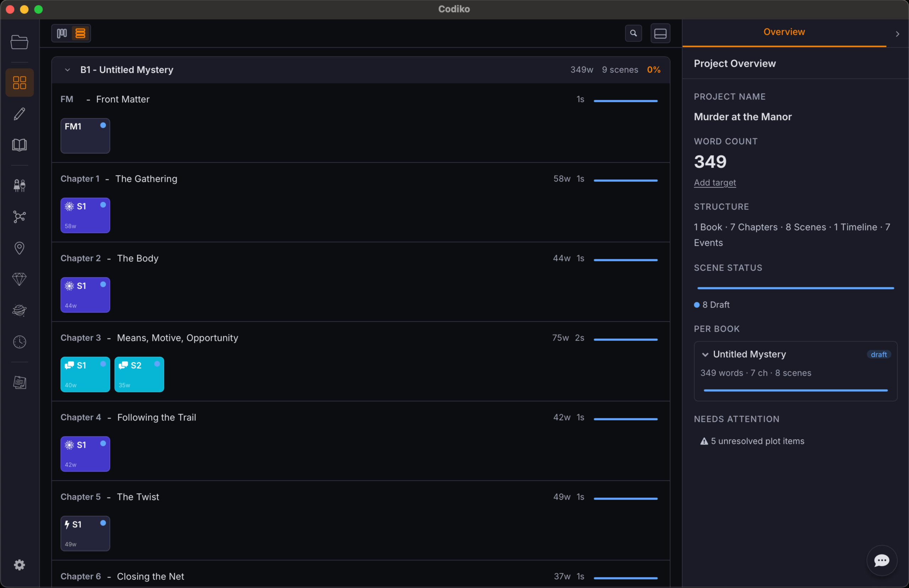Screen dimensions: 909x588
Task: Collapse Untitled Mystery in Per Book
Action: tap(705, 355)
